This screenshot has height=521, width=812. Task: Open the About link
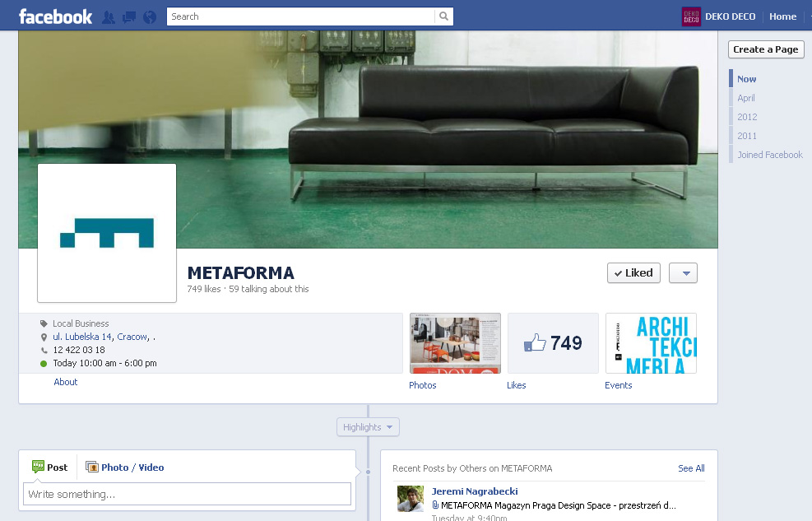66,382
